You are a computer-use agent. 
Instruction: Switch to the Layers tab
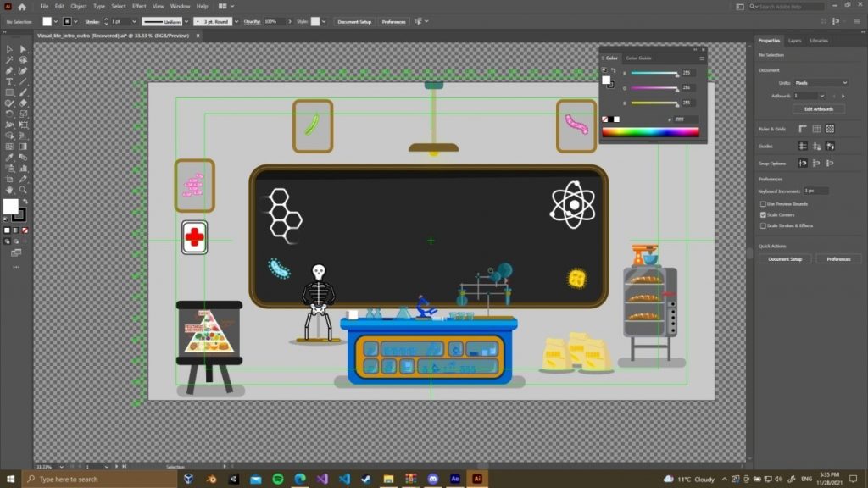pyautogui.click(x=794, y=41)
